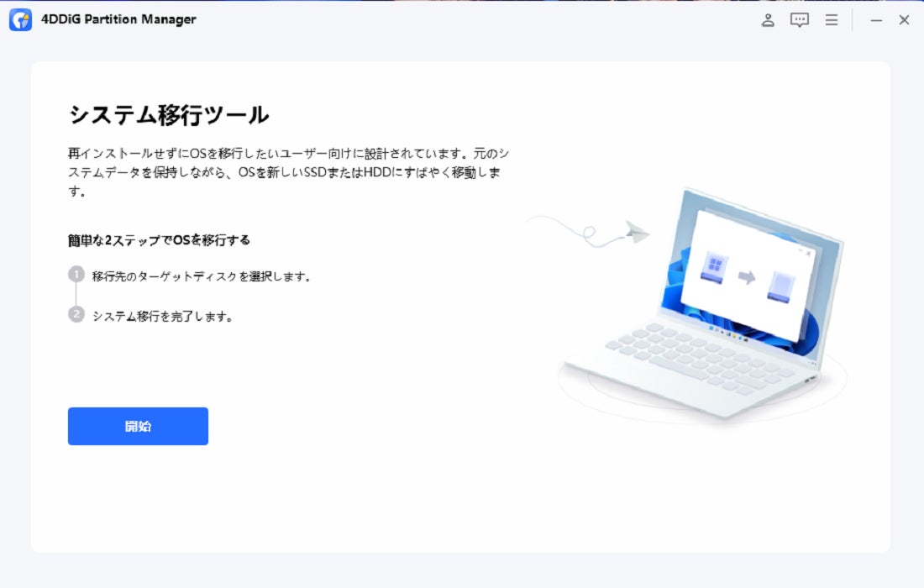
Task: Click the blue 開始 button
Action: point(138,426)
